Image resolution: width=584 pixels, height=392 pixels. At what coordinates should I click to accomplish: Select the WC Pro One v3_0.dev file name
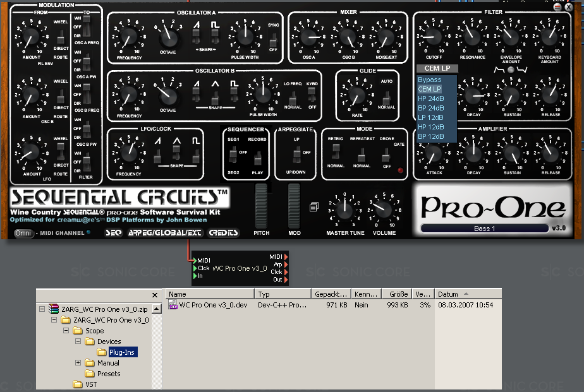tap(213, 305)
